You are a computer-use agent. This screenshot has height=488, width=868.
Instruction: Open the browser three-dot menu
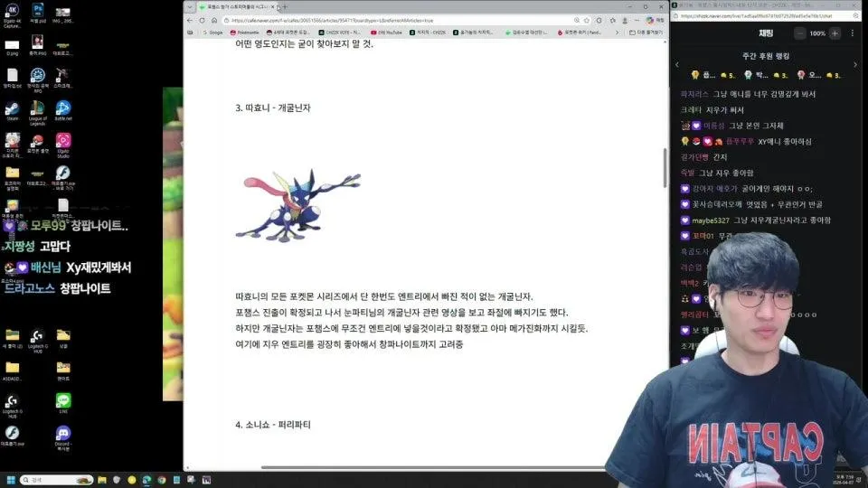point(637,21)
